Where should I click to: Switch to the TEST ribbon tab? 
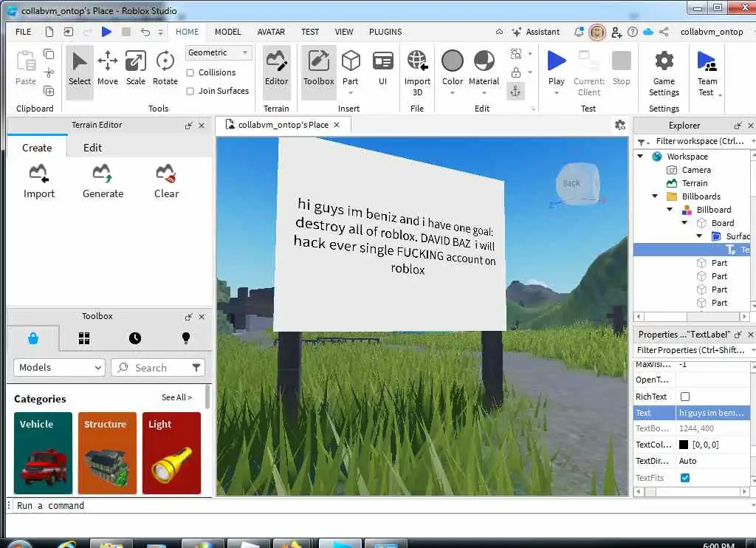pos(310,32)
